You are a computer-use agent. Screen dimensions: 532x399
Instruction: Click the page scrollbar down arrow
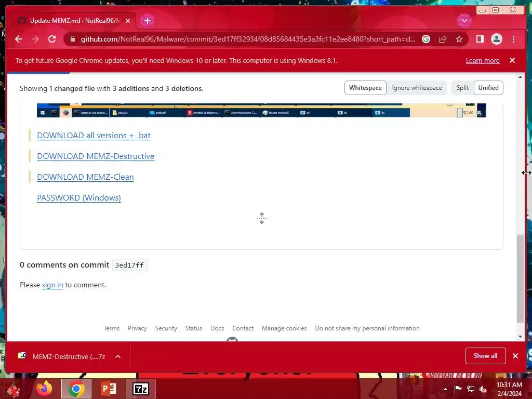coord(520,337)
